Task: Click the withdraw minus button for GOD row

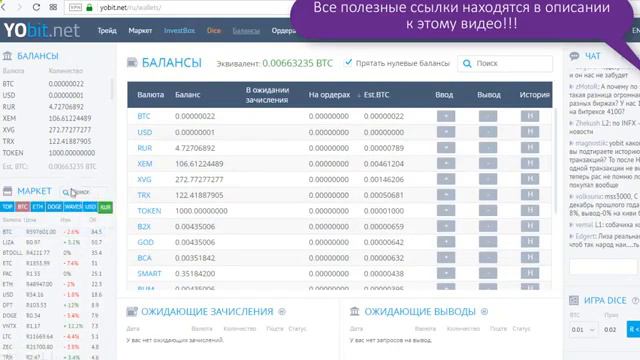Action: [488, 242]
